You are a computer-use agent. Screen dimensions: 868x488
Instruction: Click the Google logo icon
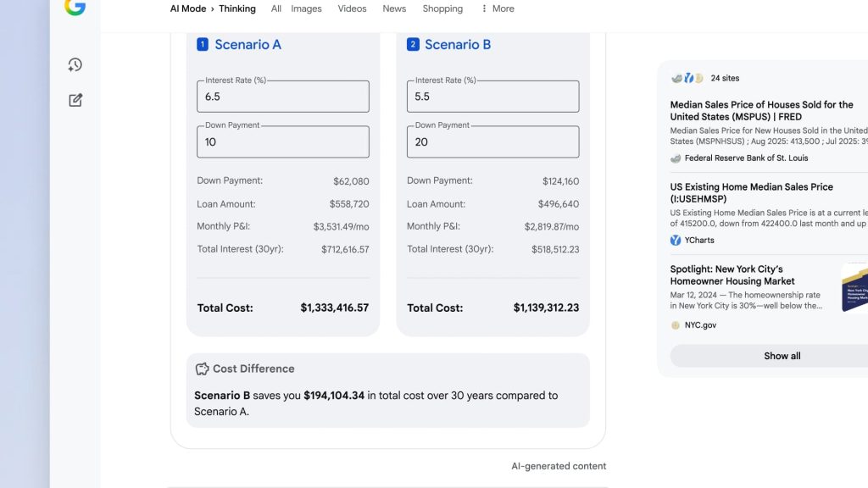(75, 7)
